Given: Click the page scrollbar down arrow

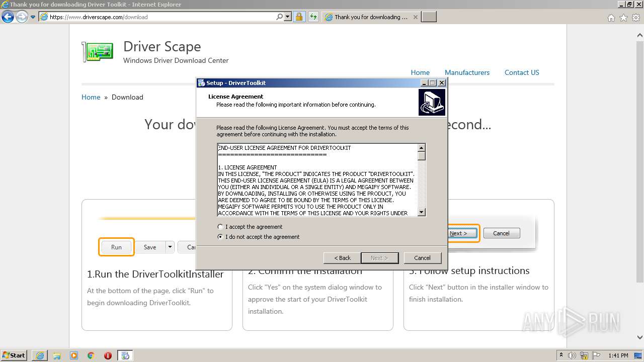Looking at the screenshot, I should coord(640,338).
